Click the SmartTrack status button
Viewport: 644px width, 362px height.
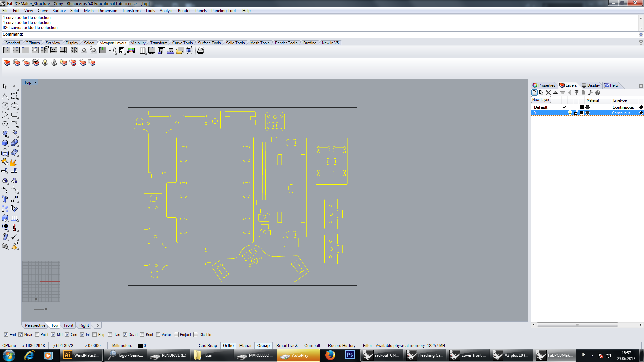click(287, 345)
